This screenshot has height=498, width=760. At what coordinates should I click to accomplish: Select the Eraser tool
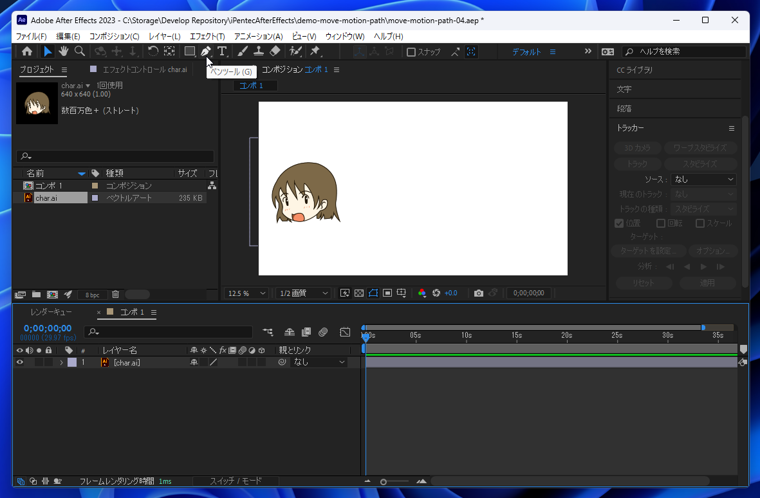point(275,52)
